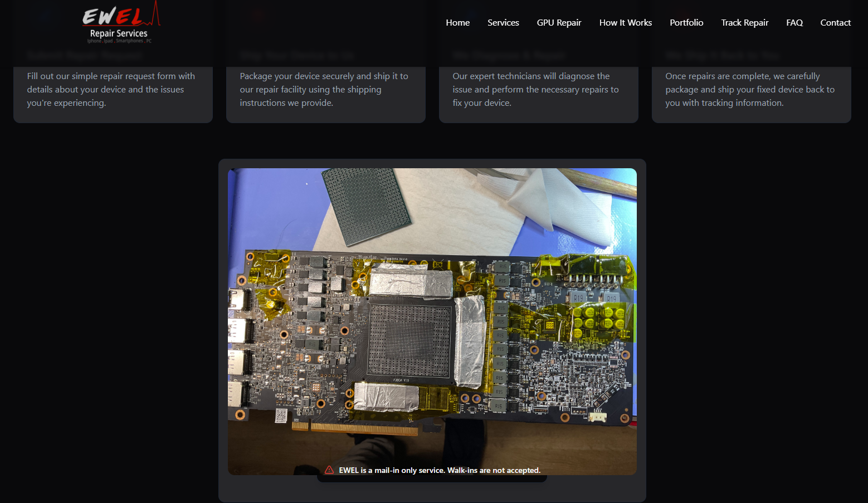The width and height of the screenshot is (868, 503).
Task: Click the red warning triangle icon
Action: click(x=330, y=470)
